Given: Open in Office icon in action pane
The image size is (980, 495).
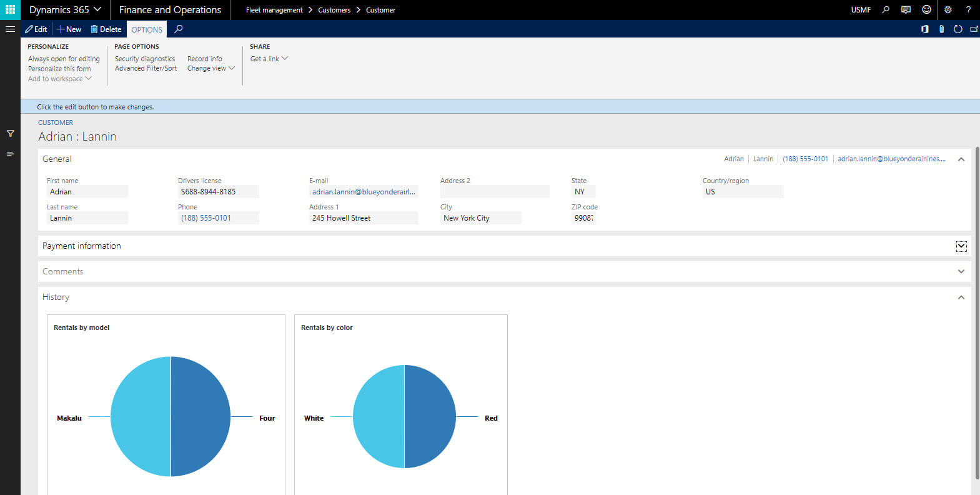Looking at the screenshot, I should pos(925,29).
